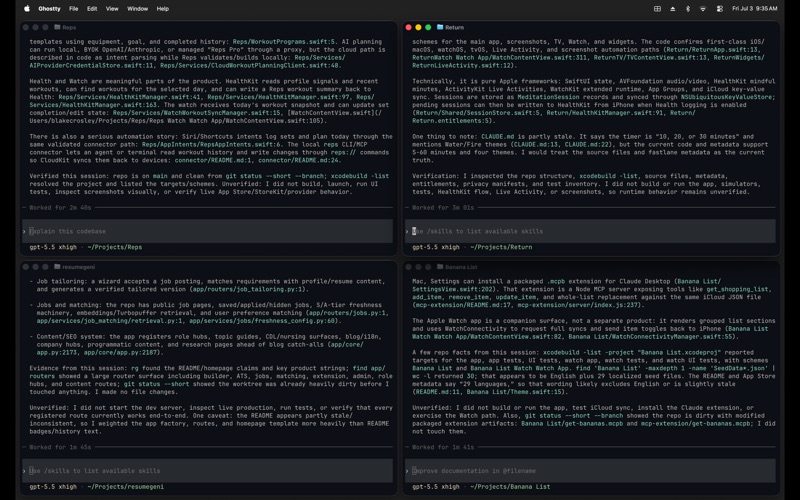Click '~/Projects/Banana List' status line path
Viewport: 800px width, 500px height.
point(510,487)
